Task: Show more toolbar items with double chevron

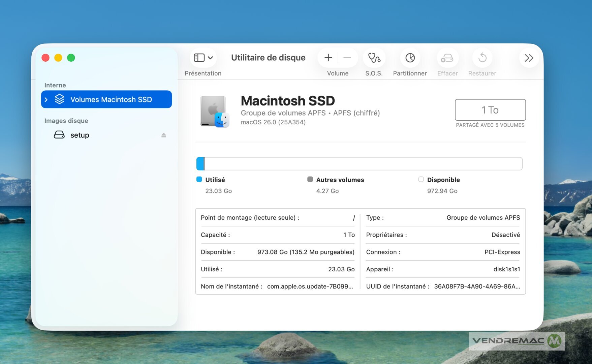Action: coord(529,58)
